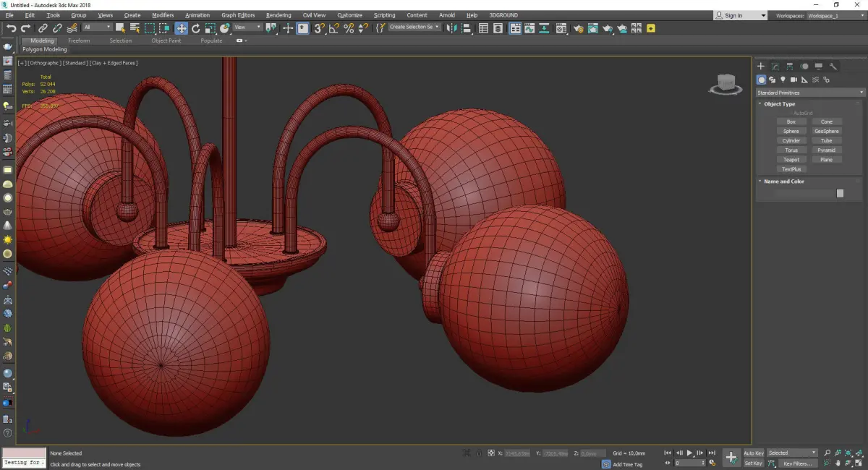Open the Standard Primitives dropdown
The image size is (868, 470).
click(x=810, y=93)
